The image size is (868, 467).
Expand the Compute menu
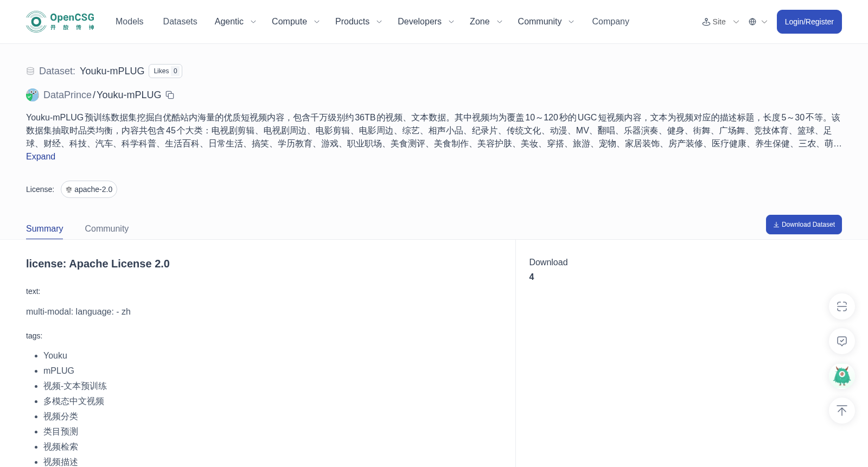(x=296, y=22)
